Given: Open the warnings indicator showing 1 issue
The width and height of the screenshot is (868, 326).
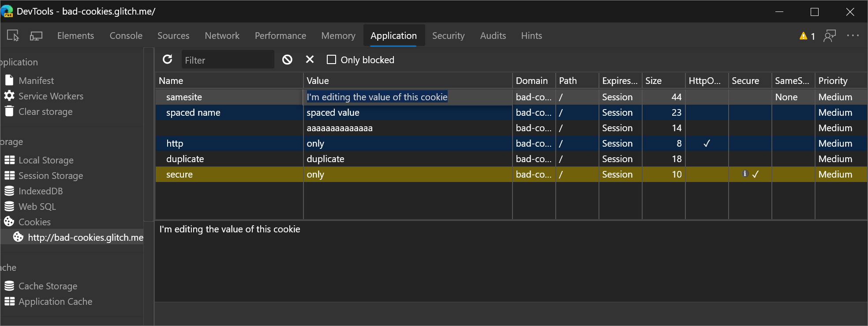Looking at the screenshot, I should pyautogui.click(x=807, y=36).
